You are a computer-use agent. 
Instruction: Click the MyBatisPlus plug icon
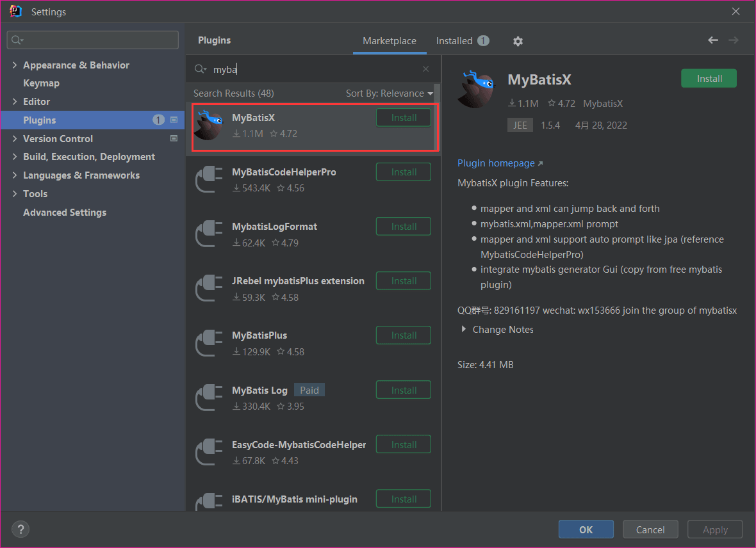[209, 342]
